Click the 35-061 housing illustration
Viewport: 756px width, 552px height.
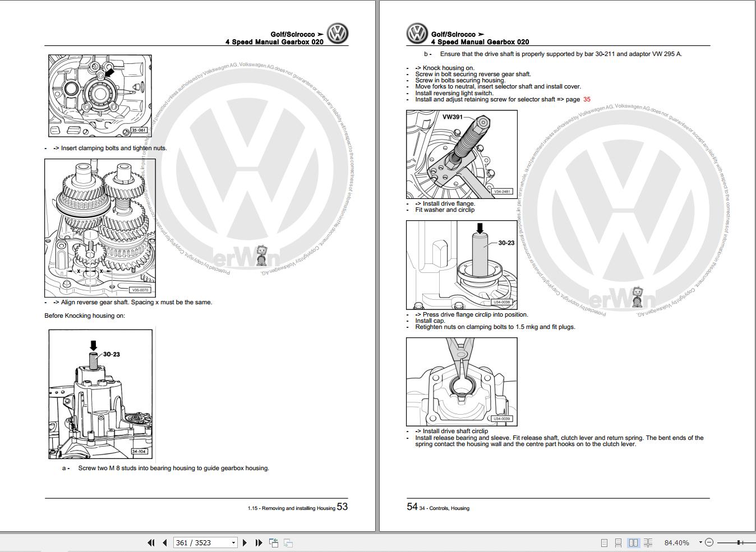pos(100,96)
